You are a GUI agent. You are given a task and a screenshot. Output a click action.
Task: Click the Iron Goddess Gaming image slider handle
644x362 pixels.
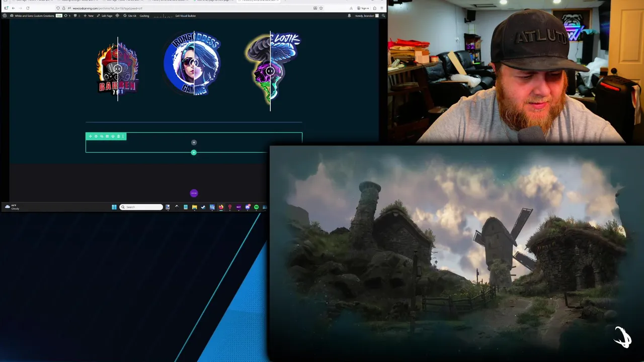194,63
